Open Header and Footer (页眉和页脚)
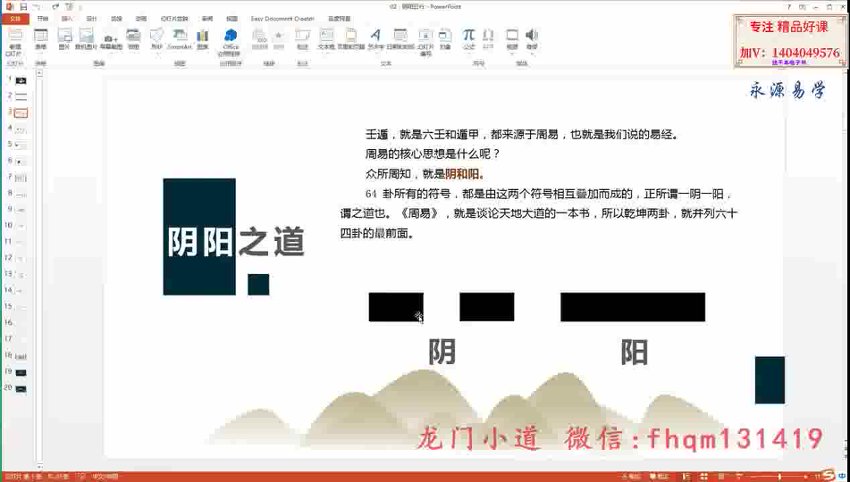 pos(351,39)
